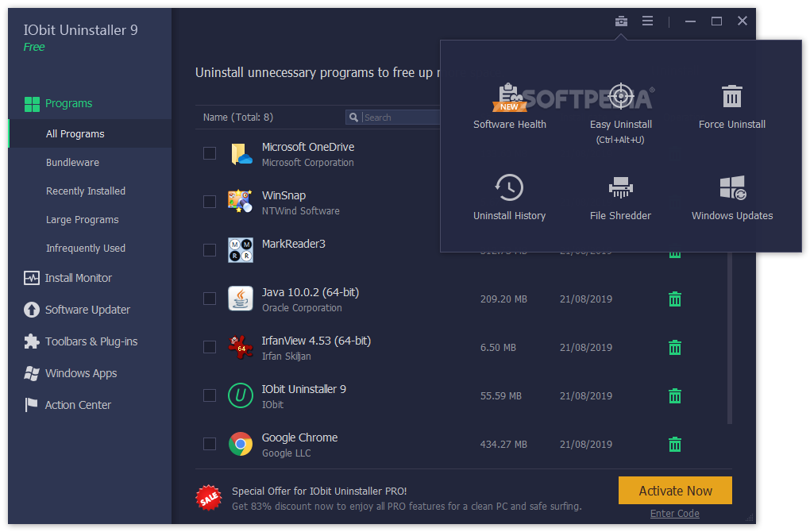
Task: Check the Microsoft OneDrive checkbox
Action: 209,153
